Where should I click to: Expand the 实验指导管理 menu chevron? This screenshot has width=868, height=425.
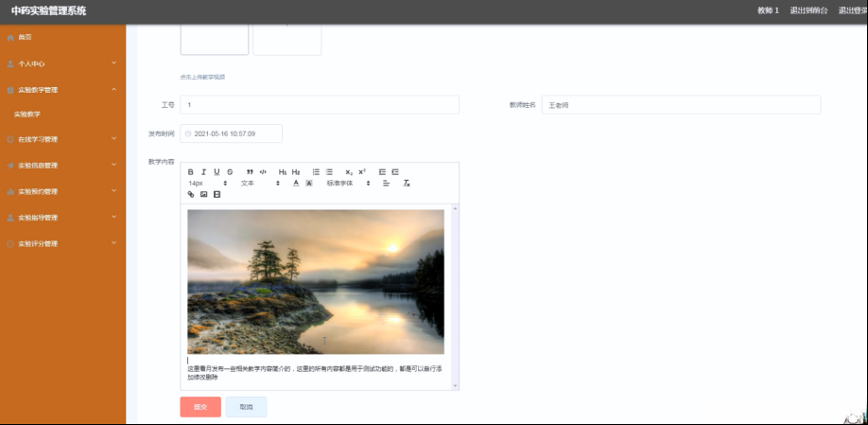click(x=113, y=217)
